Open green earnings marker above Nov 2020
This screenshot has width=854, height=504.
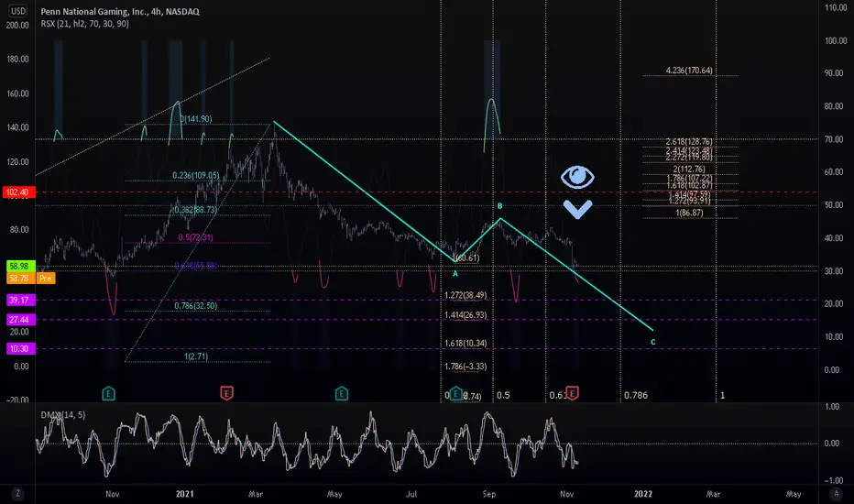108,393
